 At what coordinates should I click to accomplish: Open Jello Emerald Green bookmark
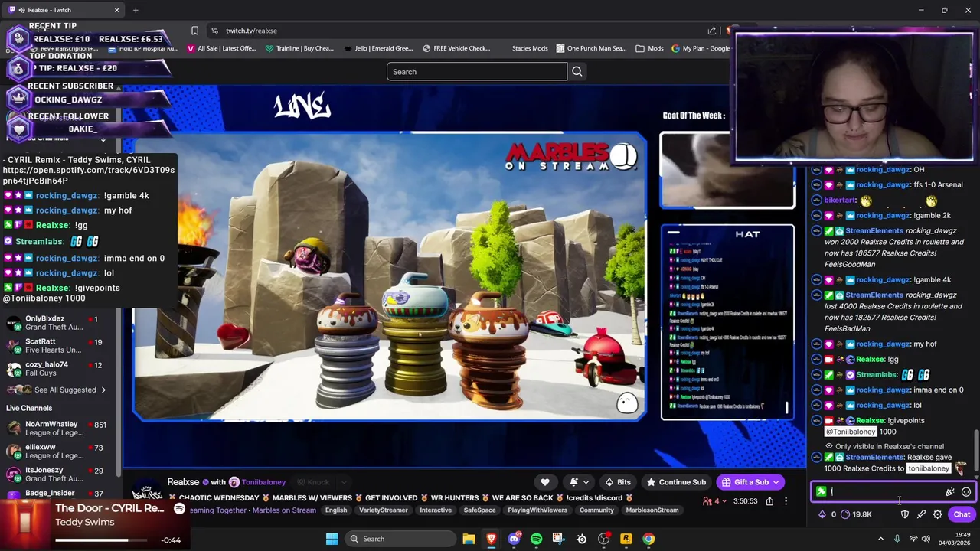point(378,48)
